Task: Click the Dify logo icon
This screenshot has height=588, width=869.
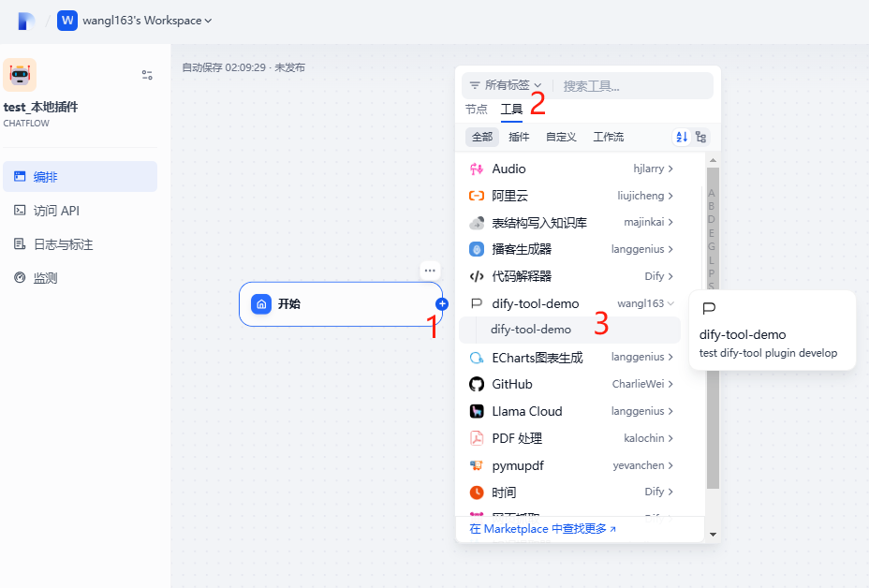Action: click(25, 21)
